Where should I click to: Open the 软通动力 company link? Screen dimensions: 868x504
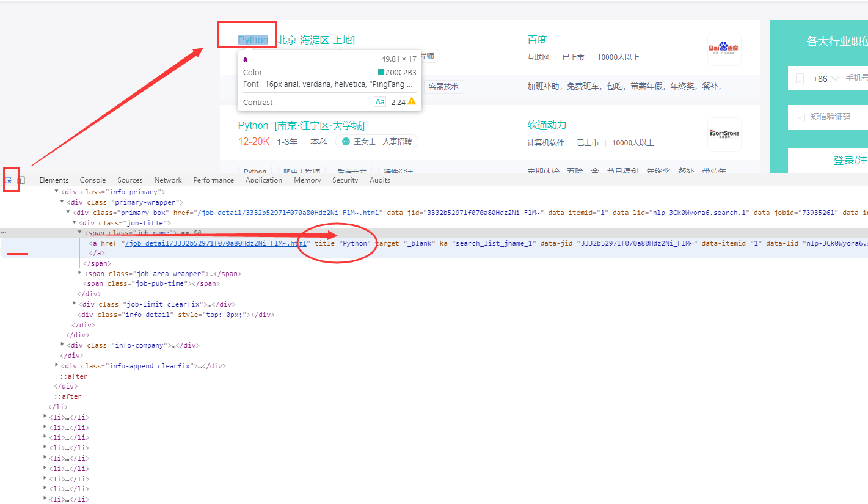point(547,125)
